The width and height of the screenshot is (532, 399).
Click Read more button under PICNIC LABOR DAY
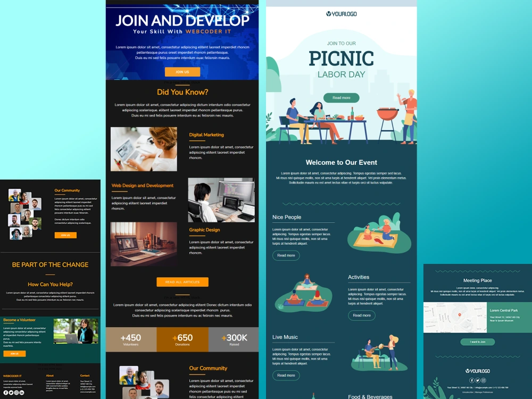click(x=342, y=98)
